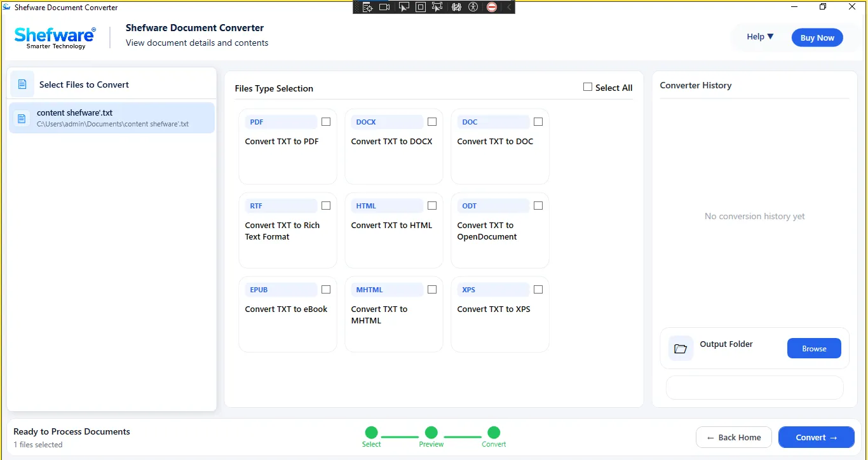The height and width of the screenshot is (460, 868).
Task: Click the Buy Now button
Action: 817,37
